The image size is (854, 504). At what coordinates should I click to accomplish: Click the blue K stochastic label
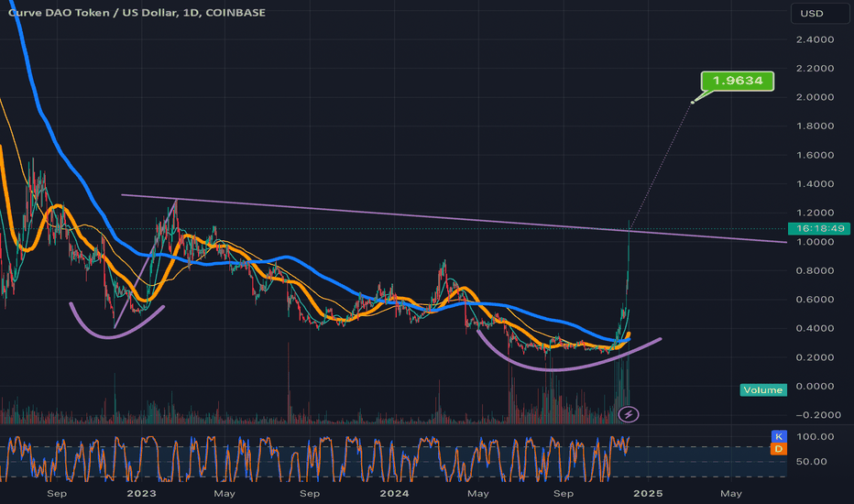coord(779,436)
